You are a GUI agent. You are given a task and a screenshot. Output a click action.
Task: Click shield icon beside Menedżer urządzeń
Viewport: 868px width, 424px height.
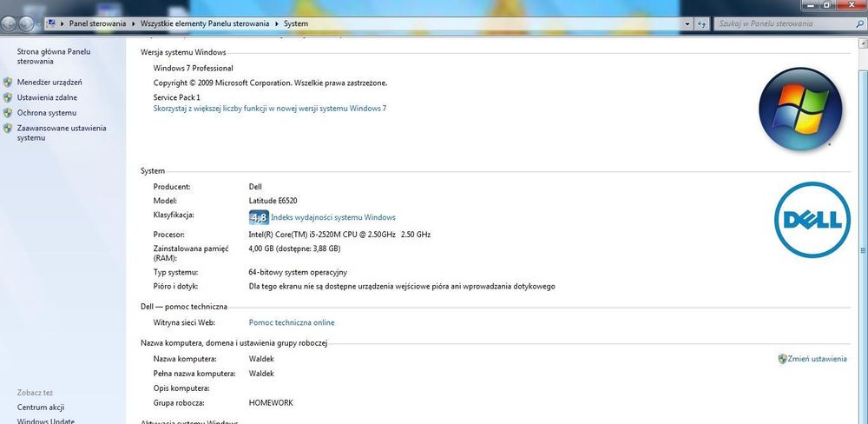click(7, 82)
